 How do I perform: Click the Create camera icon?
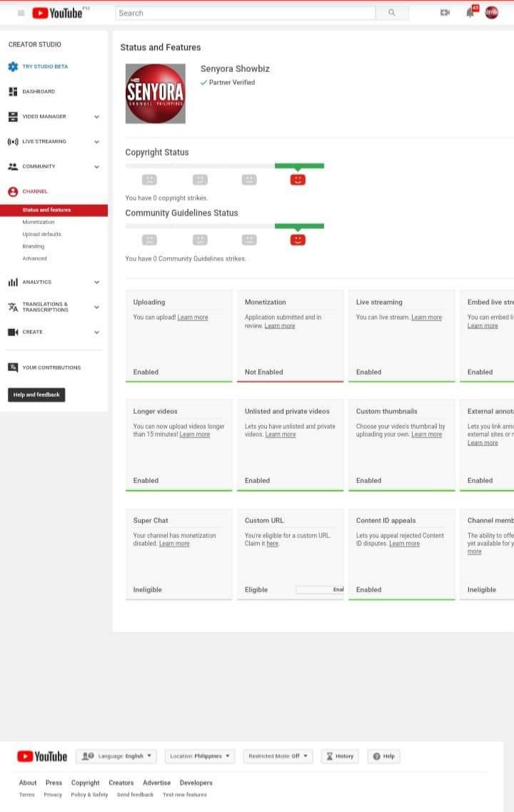13,332
